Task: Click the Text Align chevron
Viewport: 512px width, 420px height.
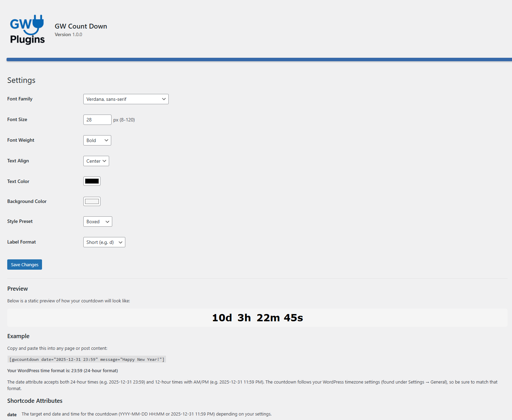Action: (104, 161)
